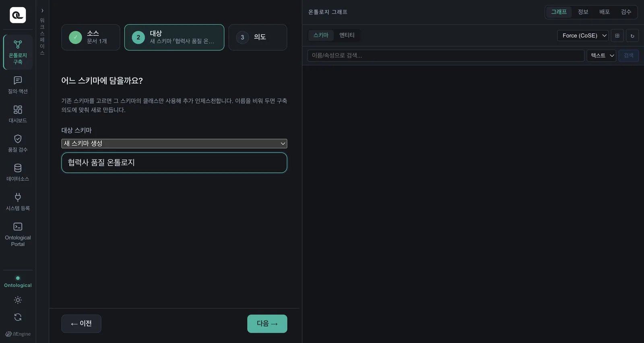Go to completed step 소스
Image resolution: width=644 pixels, height=343 pixels.
[91, 37]
